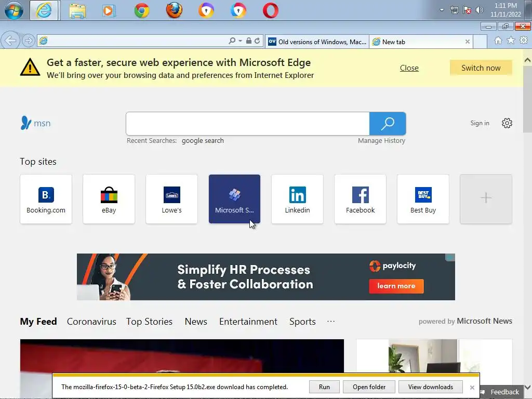Expand the address bar search dropdown arrow
The image size is (532, 399).
click(x=240, y=41)
